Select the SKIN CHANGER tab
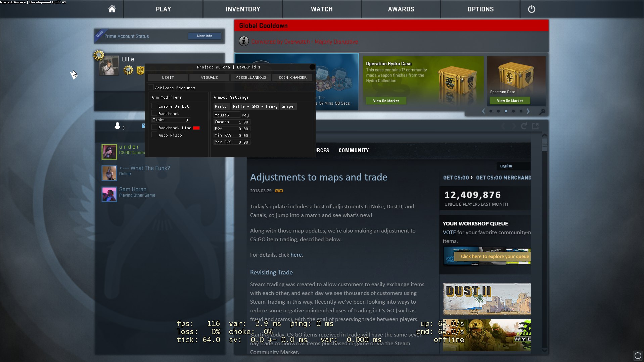This screenshot has height=362, width=644. pos(292,77)
